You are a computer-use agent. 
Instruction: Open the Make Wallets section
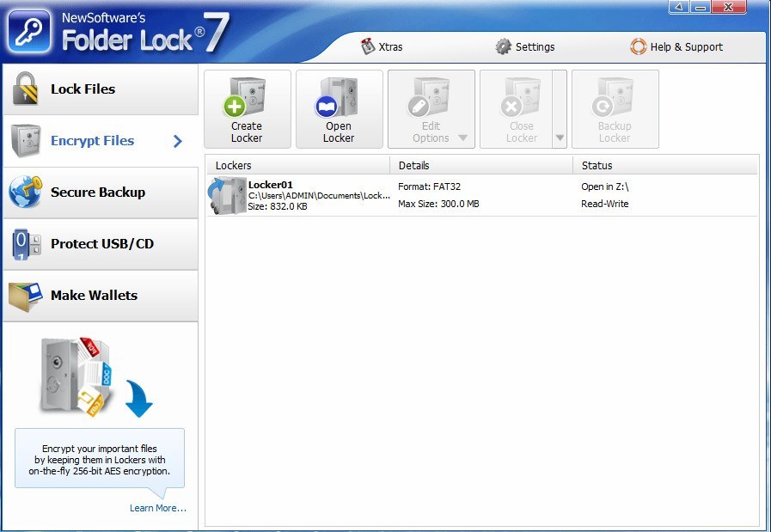pos(95,295)
